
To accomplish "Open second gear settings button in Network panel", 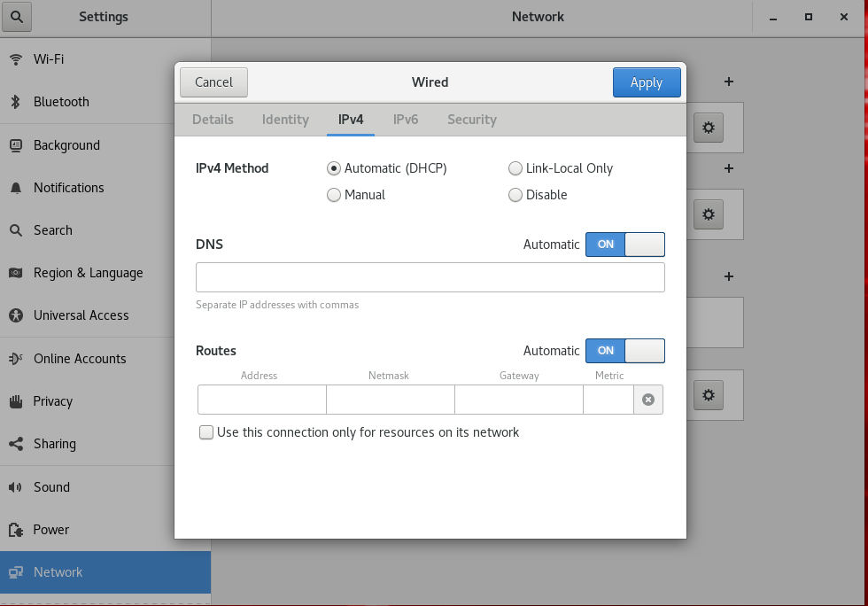I will click(x=709, y=214).
